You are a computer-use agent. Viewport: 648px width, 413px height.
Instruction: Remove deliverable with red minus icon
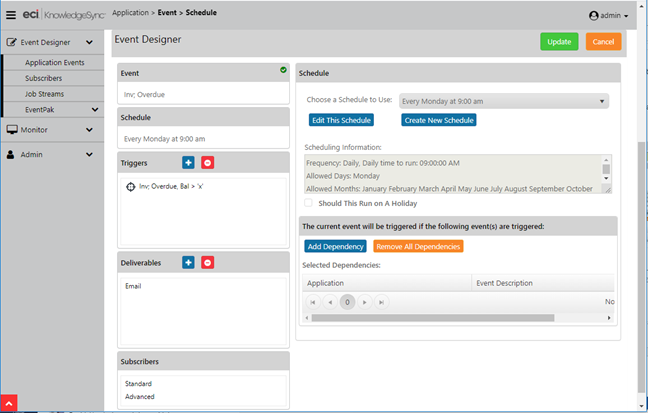click(x=207, y=263)
